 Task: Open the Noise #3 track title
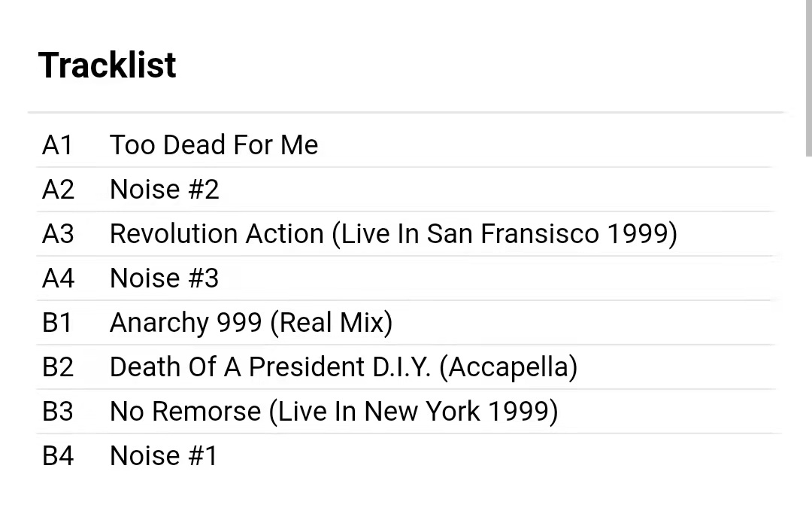coord(164,278)
